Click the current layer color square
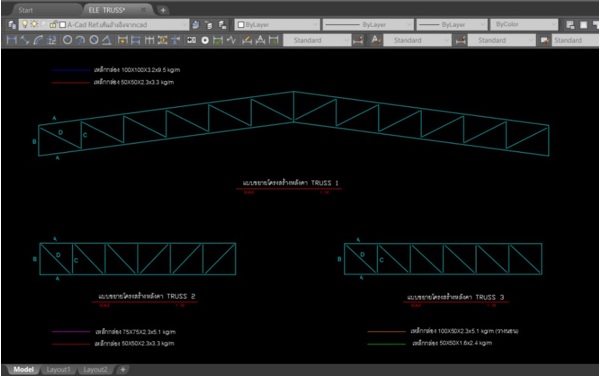This screenshot has width=599, height=376. point(63,25)
